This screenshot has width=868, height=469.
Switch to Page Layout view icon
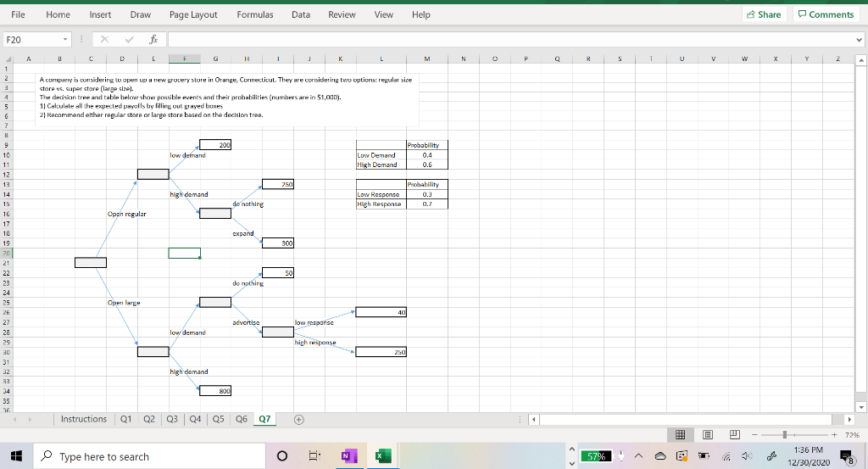[708, 435]
